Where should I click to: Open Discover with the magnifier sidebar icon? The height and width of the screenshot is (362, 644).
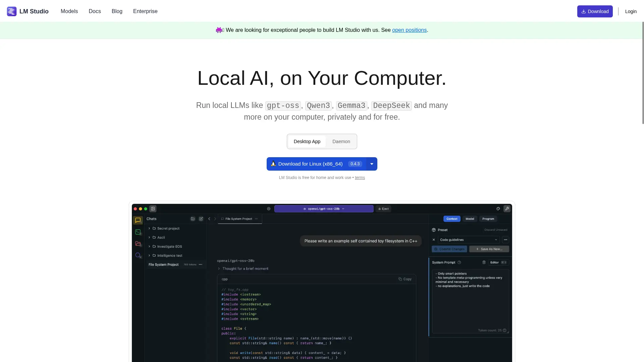[x=138, y=255]
